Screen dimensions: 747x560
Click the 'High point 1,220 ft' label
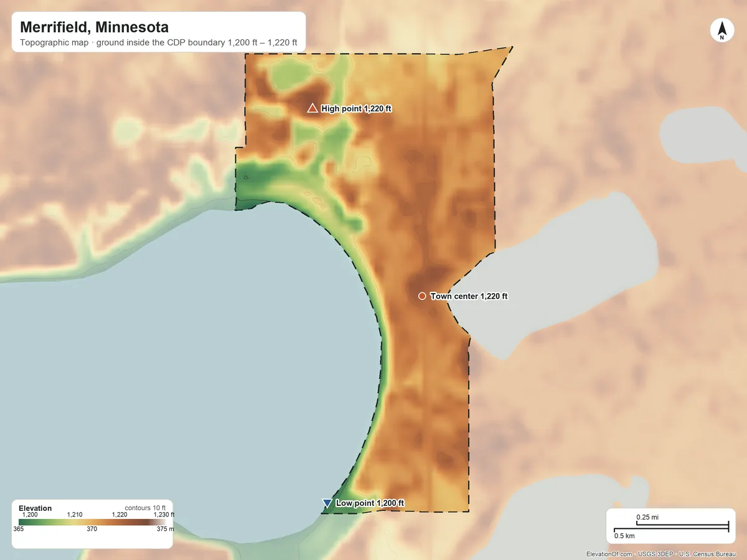[356, 108]
